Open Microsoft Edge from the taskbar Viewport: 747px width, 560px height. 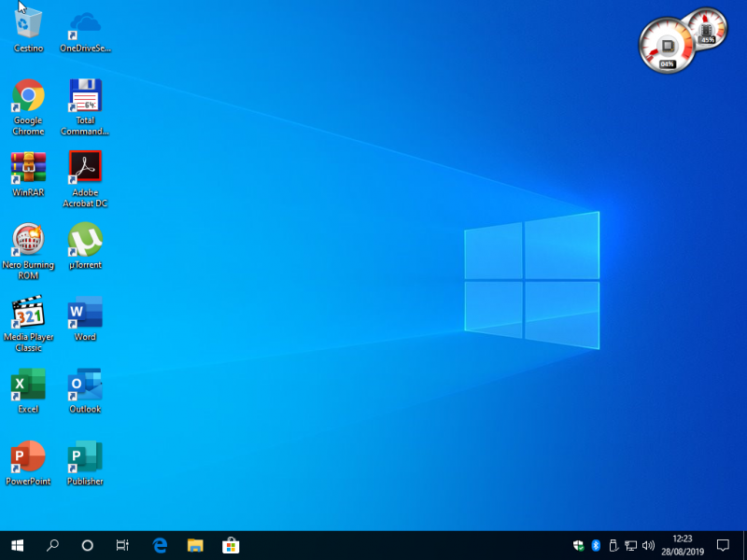tap(159, 545)
